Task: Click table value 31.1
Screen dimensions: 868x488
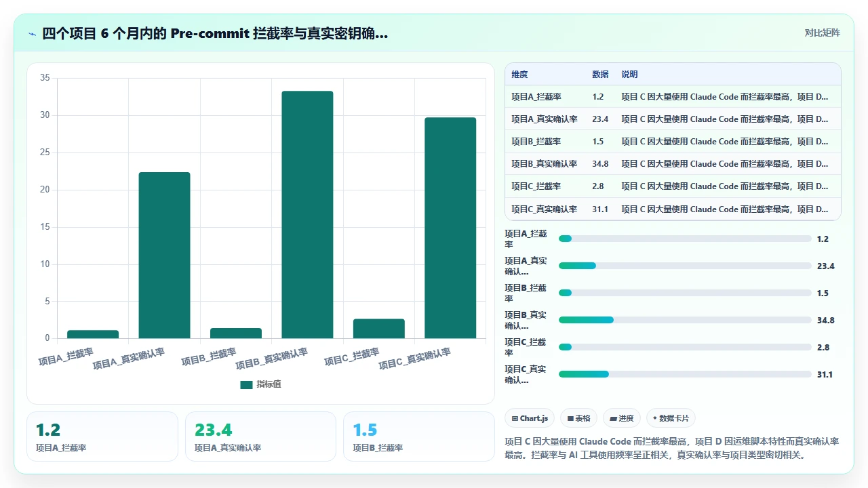Action: [600, 209]
